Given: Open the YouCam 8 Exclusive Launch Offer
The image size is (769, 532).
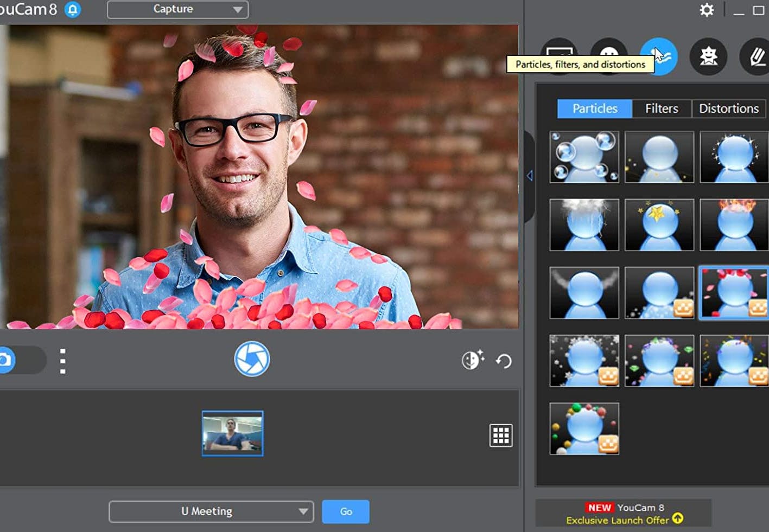Looking at the screenshot, I should [x=624, y=514].
